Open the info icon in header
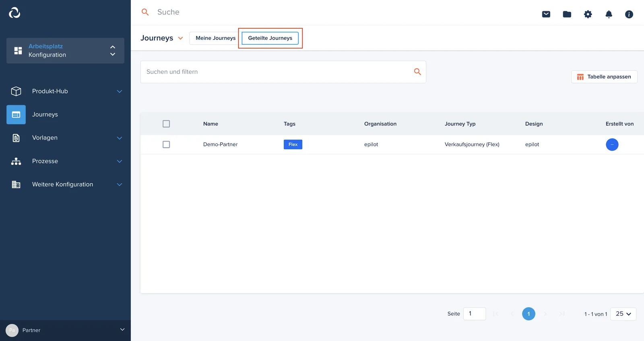 pos(629,14)
